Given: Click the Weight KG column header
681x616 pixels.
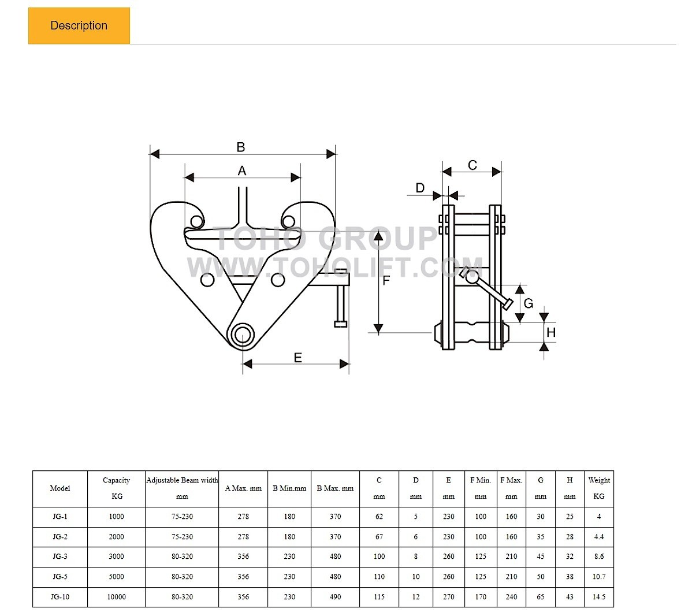Looking at the screenshot, I should [598, 488].
